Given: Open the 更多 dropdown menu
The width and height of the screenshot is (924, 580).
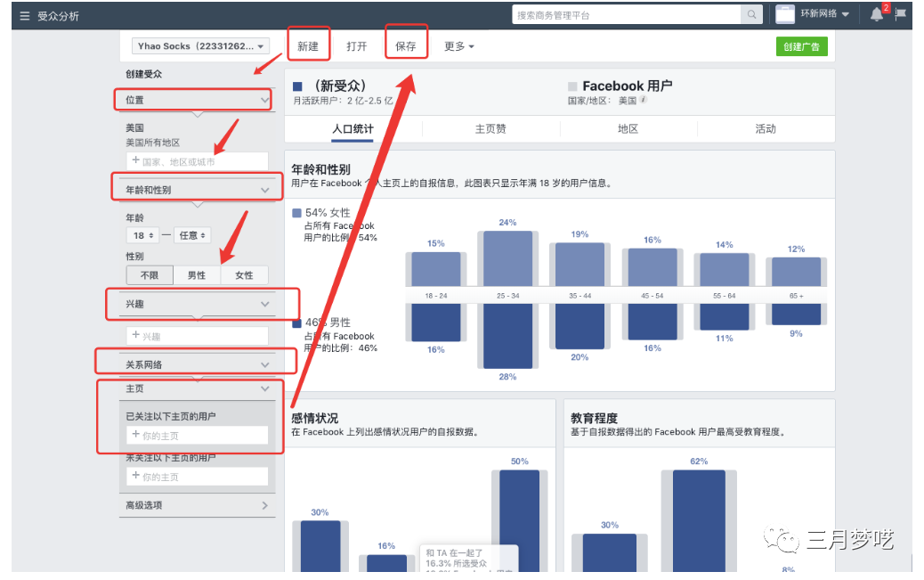Looking at the screenshot, I should click(459, 46).
